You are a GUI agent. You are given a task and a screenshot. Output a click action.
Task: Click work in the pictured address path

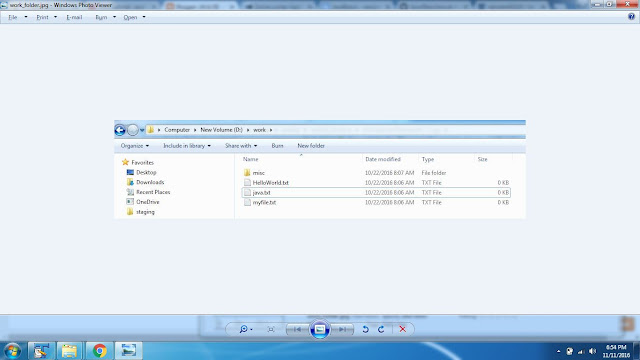tap(259, 130)
